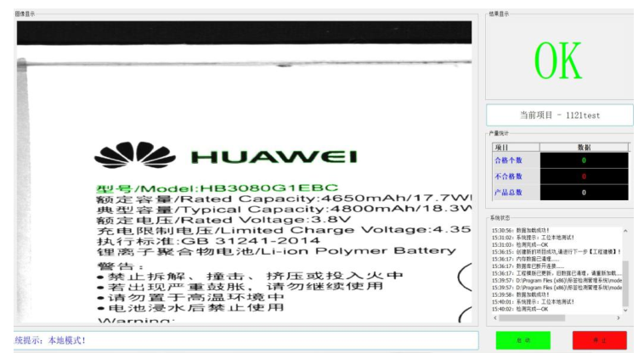The image size is (644, 364).
Task: Click the green 启动 start button
Action: pyautogui.click(x=523, y=340)
